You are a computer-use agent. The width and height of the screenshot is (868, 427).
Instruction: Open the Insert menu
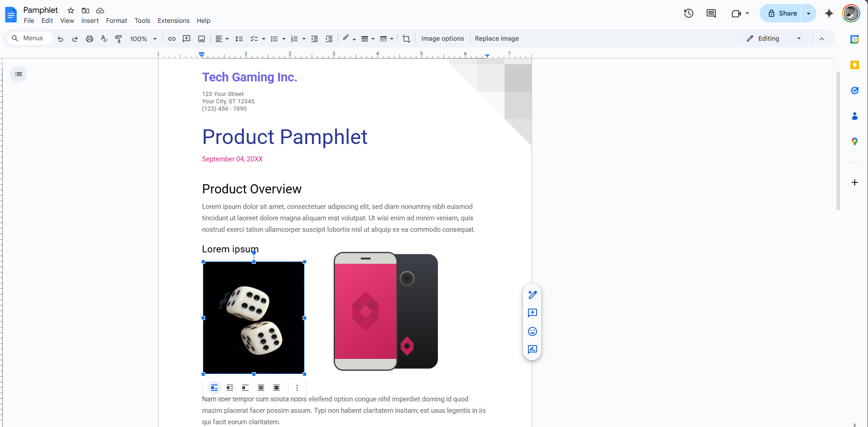tap(90, 21)
